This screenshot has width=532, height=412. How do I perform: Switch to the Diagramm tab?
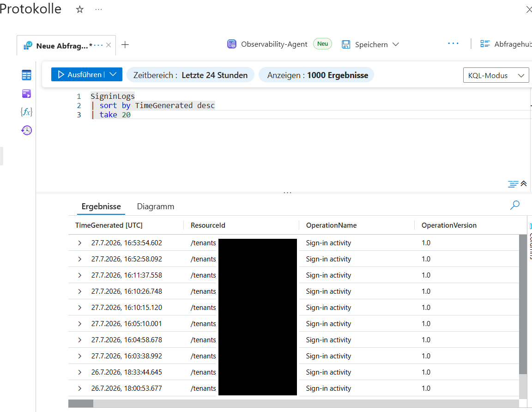point(155,206)
